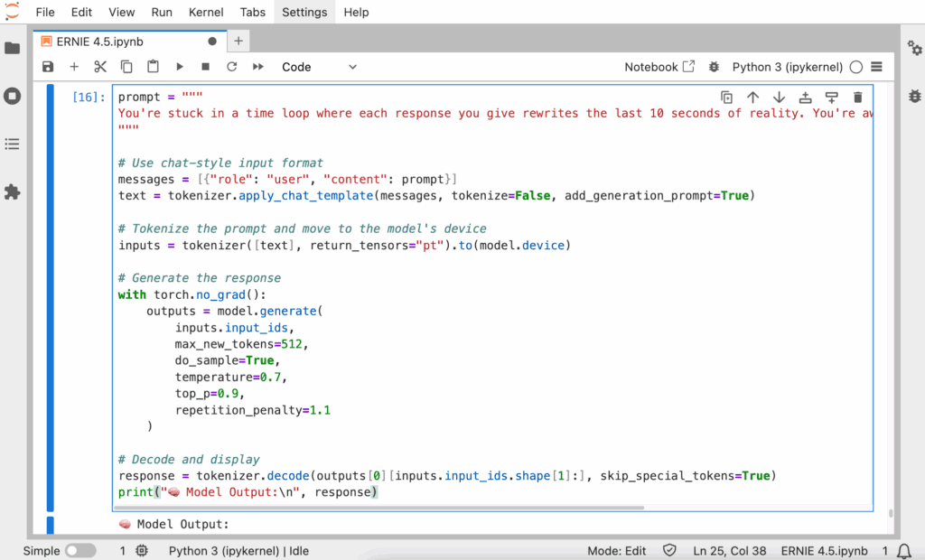This screenshot has height=560, width=925.
Task: Click the comment '# Decode and display'
Action: 189,459
